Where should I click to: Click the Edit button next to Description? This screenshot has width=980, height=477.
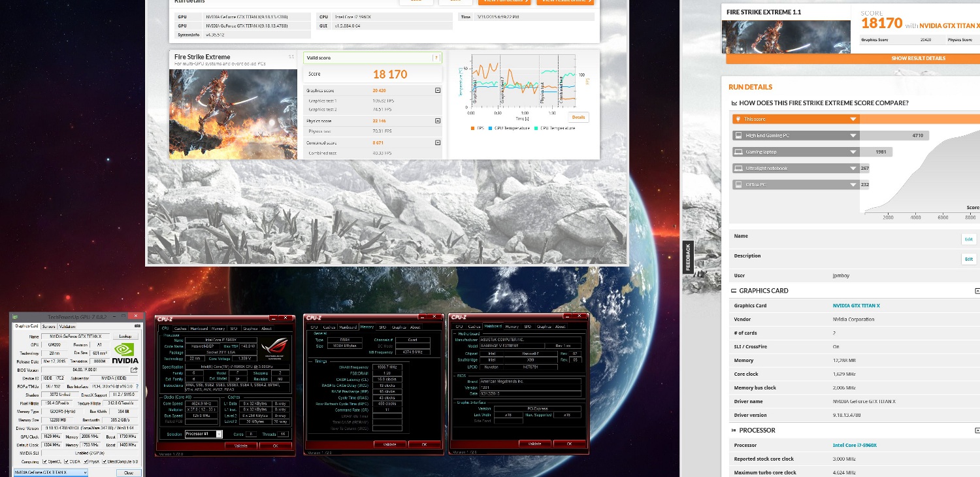968,259
